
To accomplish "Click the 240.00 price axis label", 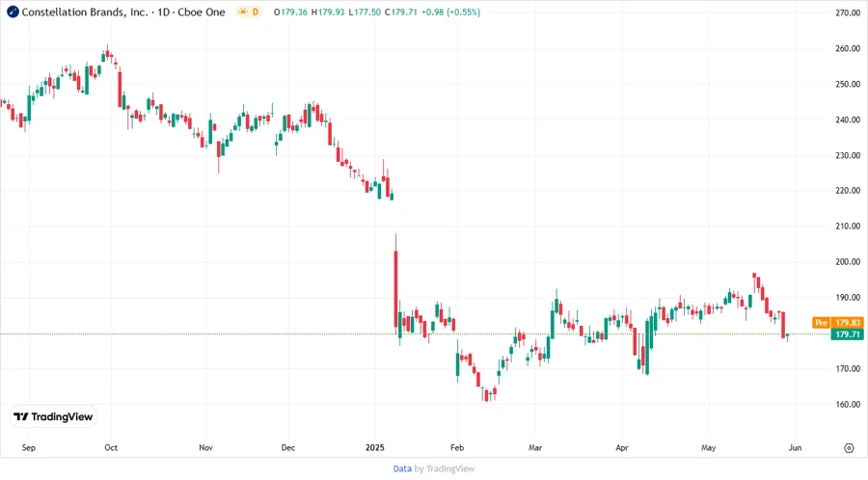I will 848,120.
